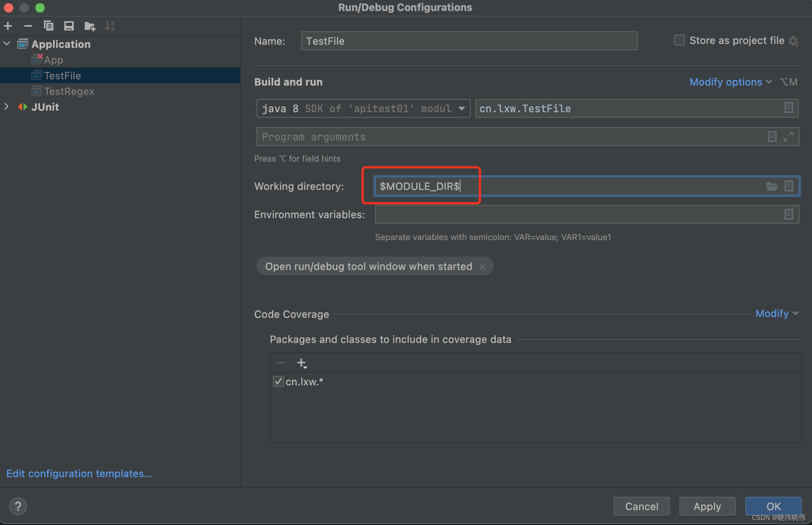Expand the Program arguments field with arrows icon
The width and height of the screenshot is (812, 525).
788,137
